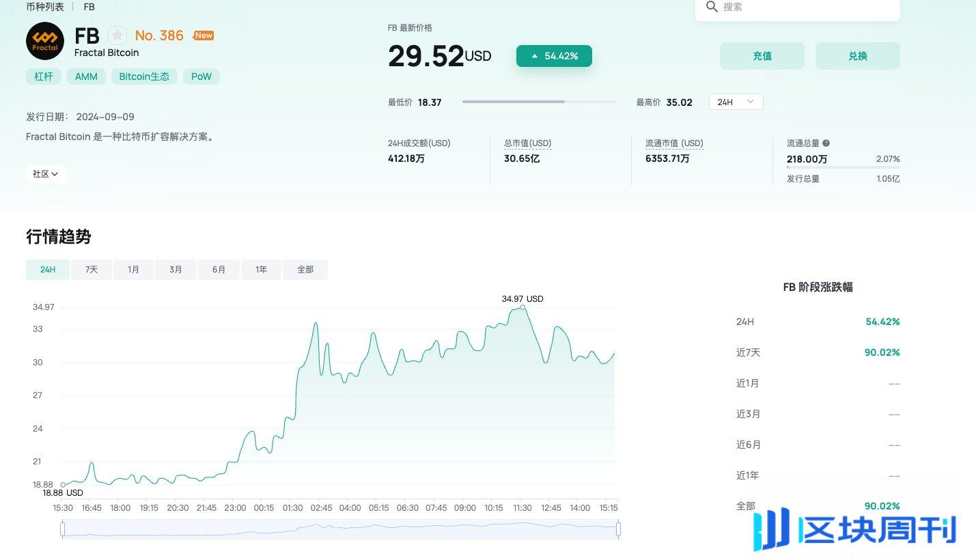This screenshot has height=560, width=976.
Task: Click the 总市值(USD) label
Action: (528, 143)
